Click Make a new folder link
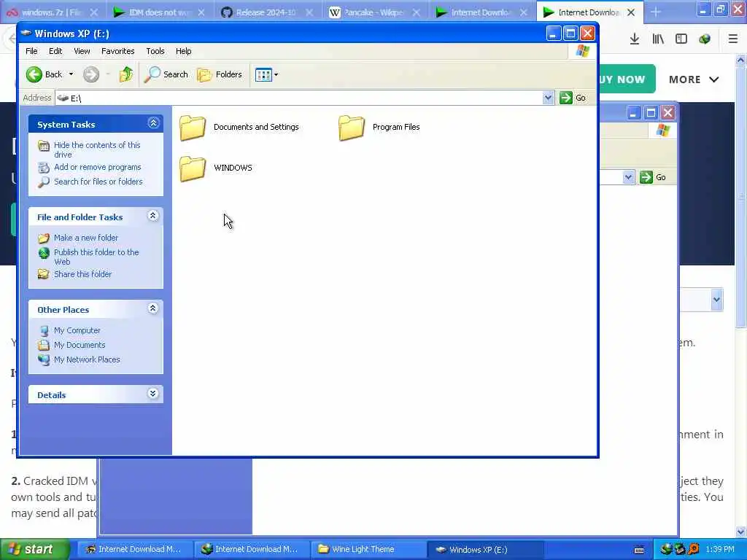Viewport: 747px width, 560px height. click(x=86, y=238)
